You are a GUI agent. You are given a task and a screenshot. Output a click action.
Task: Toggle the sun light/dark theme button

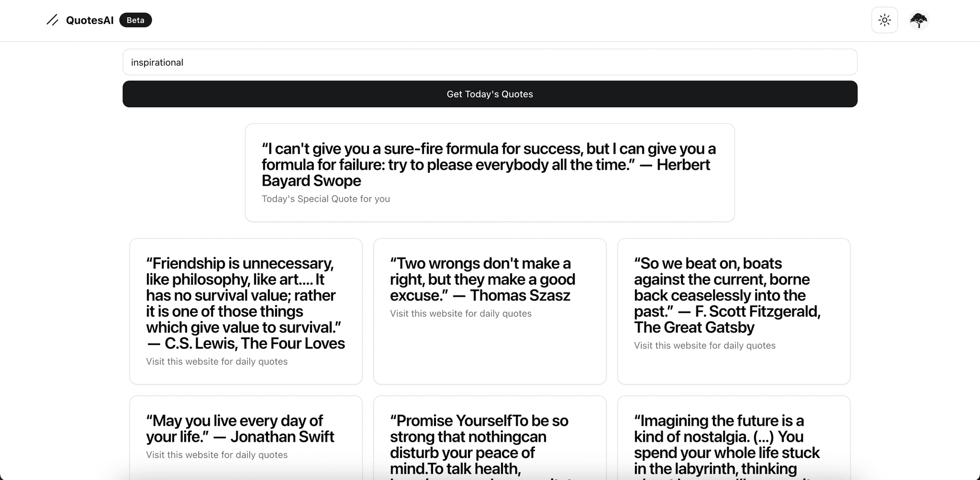pos(884,20)
